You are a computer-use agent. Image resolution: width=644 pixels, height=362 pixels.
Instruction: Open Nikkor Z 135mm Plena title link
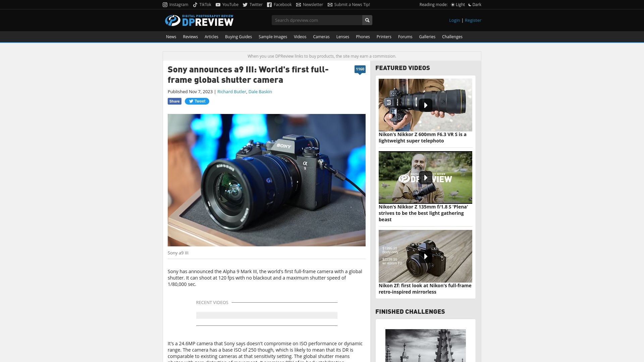[423, 213]
